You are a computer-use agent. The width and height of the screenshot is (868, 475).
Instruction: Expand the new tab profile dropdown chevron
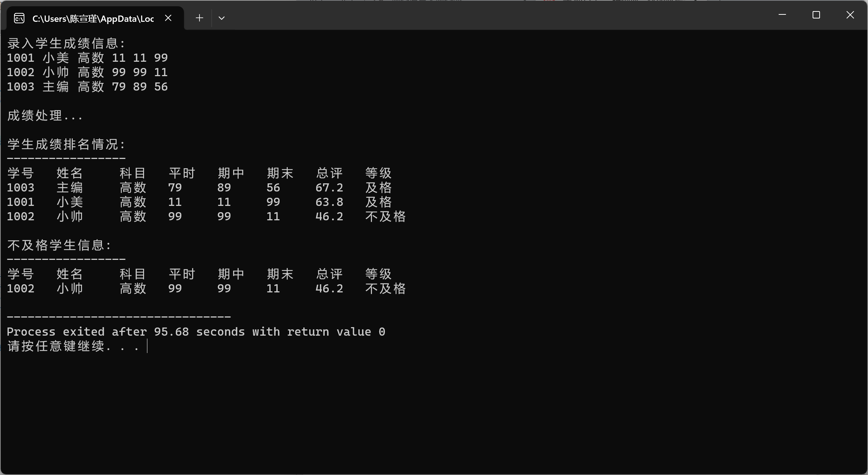point(222,18)
